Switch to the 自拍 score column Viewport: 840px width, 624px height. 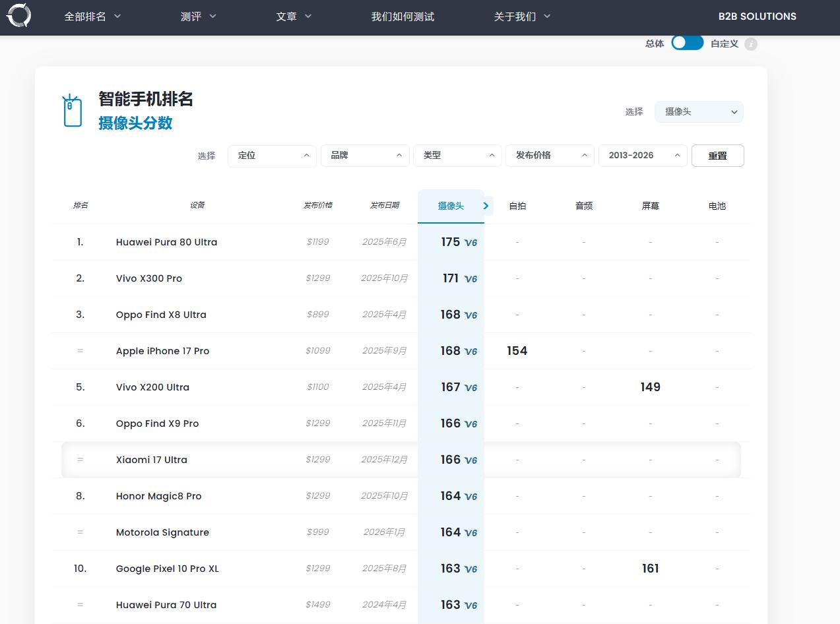(x=517, y=206)
